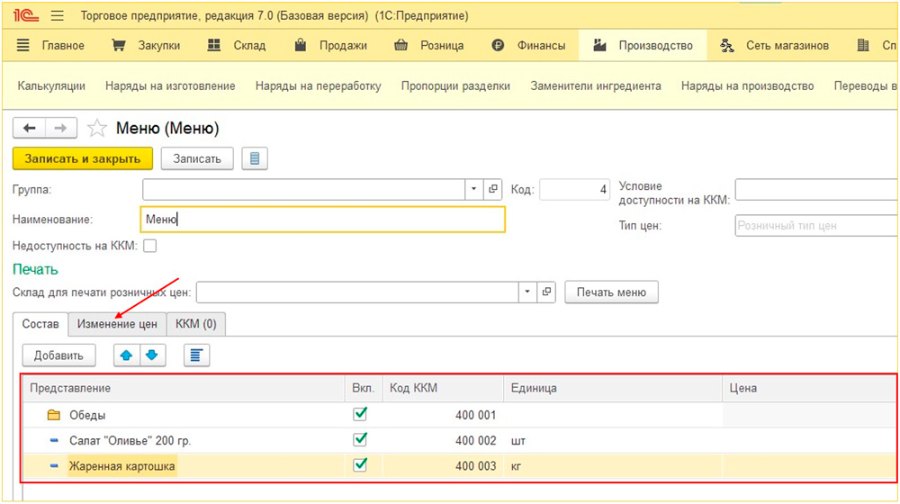Expand the Склад для печати dropdown arrow
The width and height of the screenshot is (900, 504).
pyautogui.click(x=527, y=292)
